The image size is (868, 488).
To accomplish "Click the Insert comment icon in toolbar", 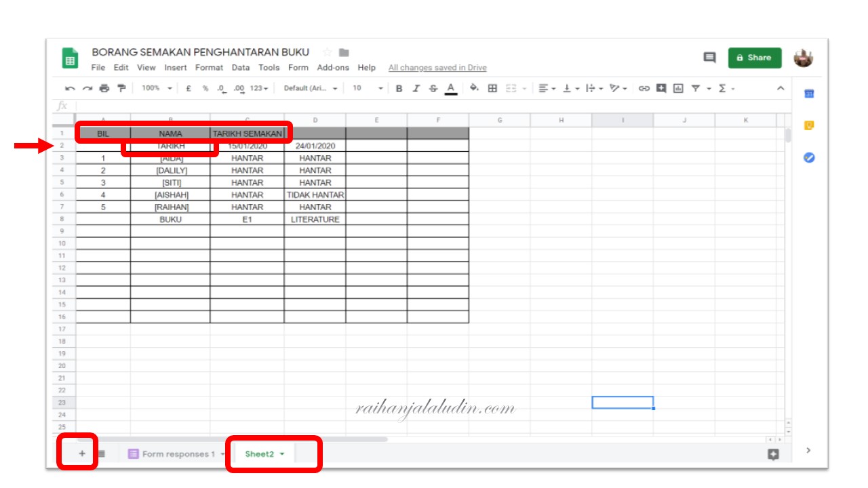I will 661,88.
